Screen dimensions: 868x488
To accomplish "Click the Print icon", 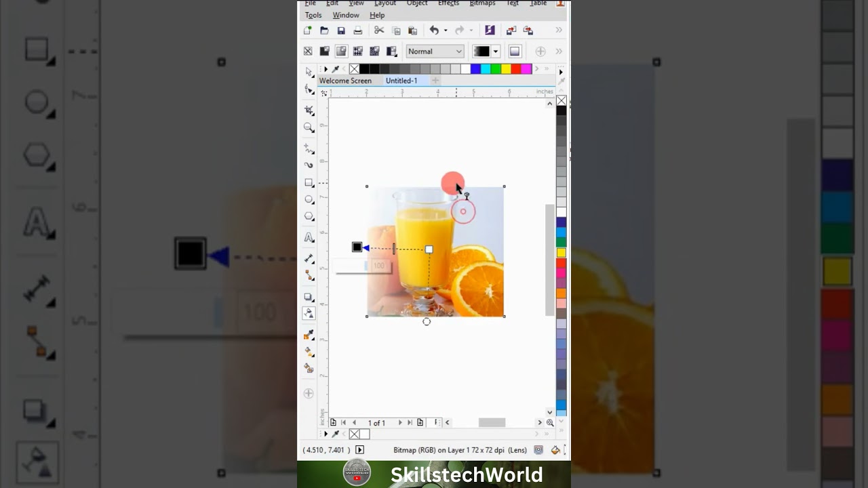I will (x=358, y=30).
